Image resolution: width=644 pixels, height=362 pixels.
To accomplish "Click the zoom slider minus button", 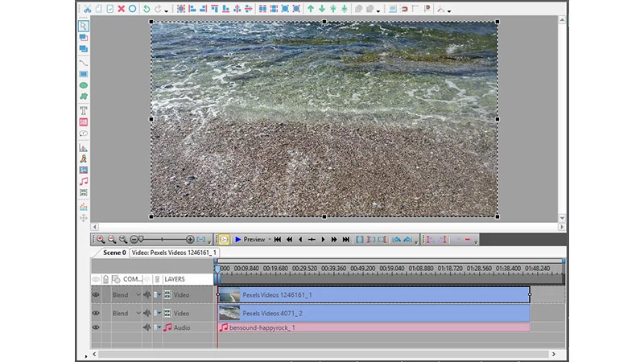I will point(134,239).
